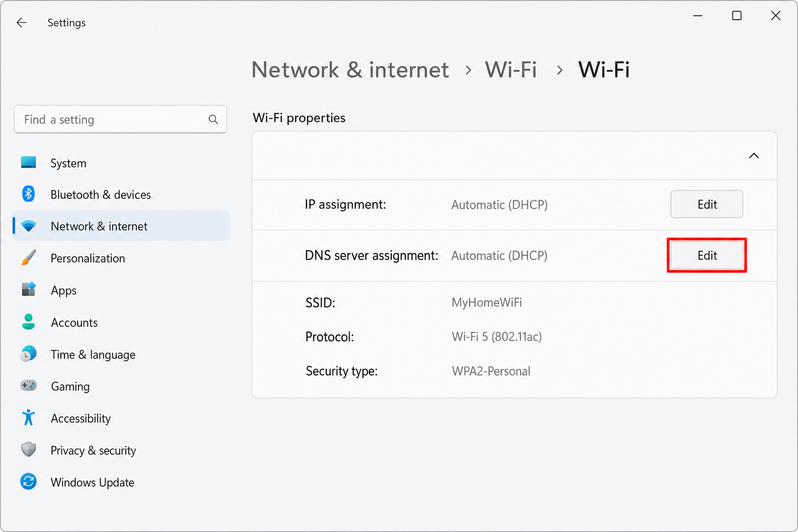Focus the Find a setting search box

tap(121, 119)
